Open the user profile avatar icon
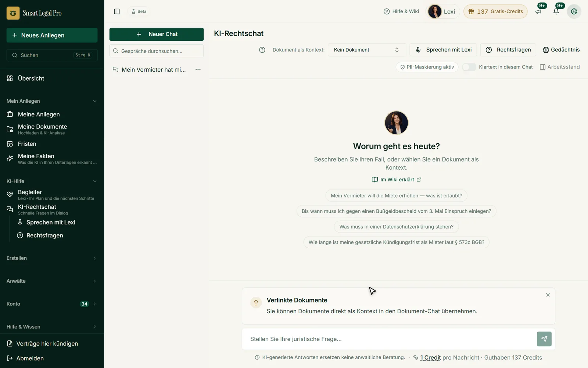 tap(574, 11)
